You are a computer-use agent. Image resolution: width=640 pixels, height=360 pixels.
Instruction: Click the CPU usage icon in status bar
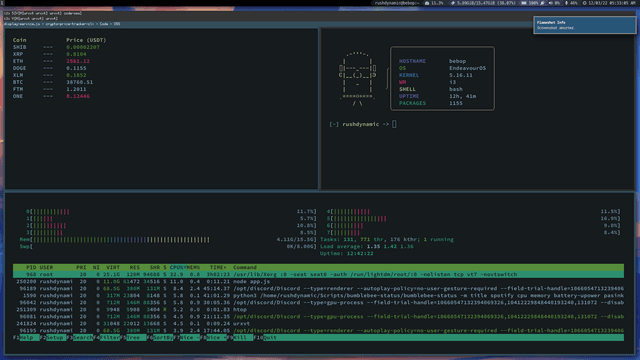(427, 3)
